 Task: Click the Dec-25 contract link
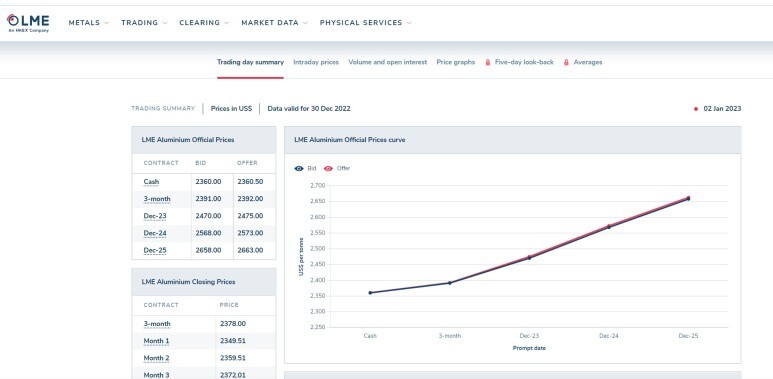tap(155, 250)
